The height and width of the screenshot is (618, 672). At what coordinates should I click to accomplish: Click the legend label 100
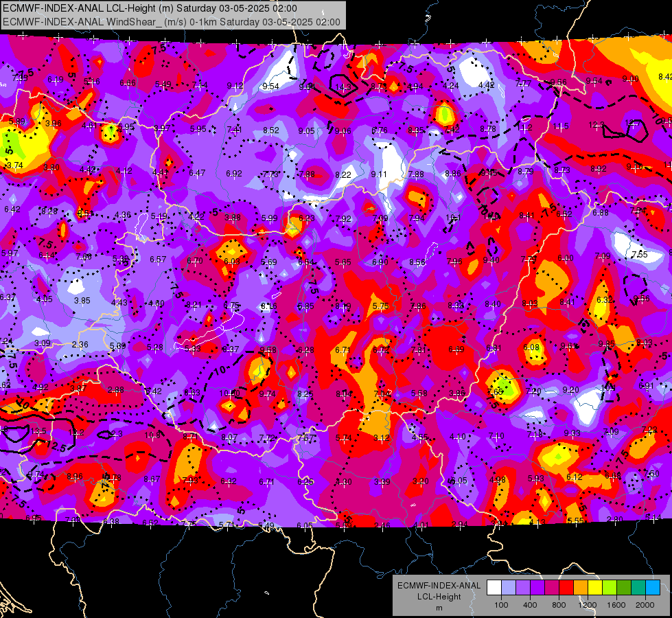[x=501, y=605]
